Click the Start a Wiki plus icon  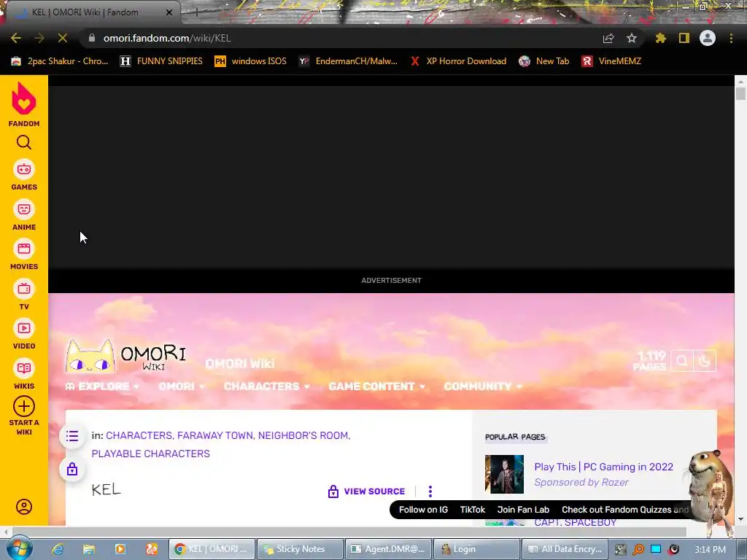click(x=24, y=407)
